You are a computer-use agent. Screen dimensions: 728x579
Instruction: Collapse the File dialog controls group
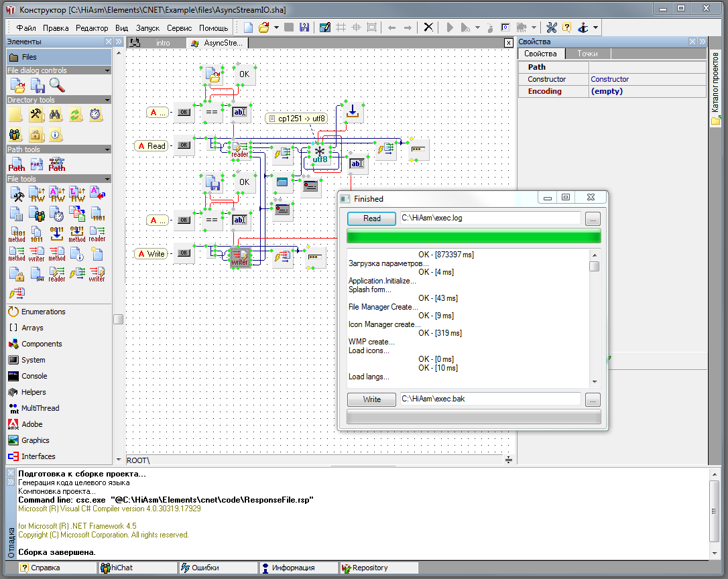(x=107, y=70)
